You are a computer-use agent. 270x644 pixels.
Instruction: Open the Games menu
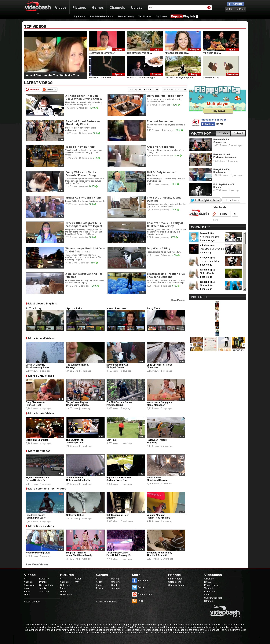(98, 8)
